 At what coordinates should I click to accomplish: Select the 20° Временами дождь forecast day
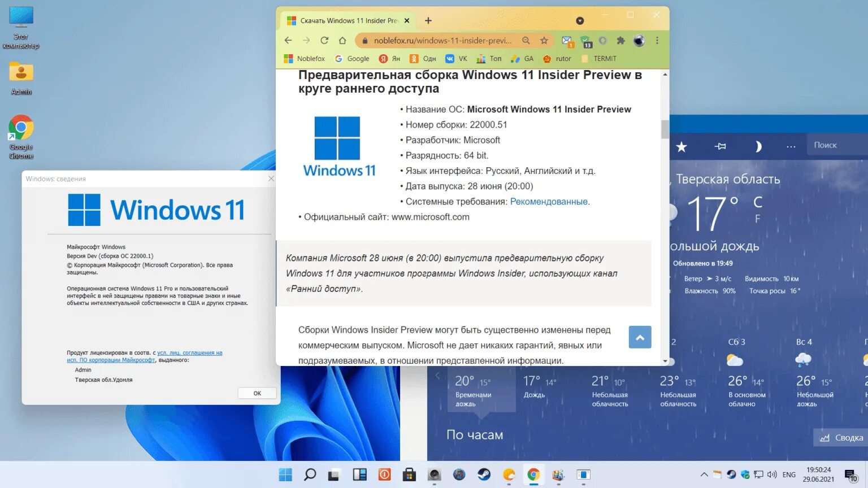pyautogui.click(x=481, y=391)
